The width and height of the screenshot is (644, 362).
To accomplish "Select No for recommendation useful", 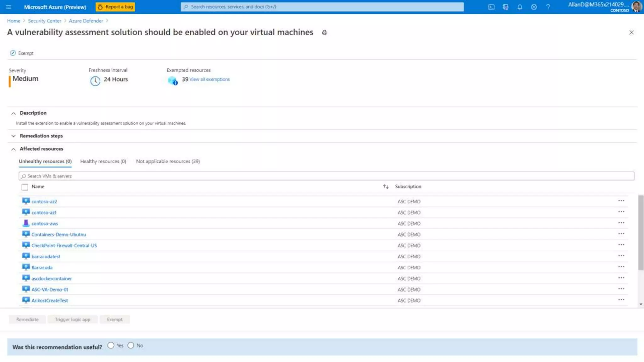I will click(131, 345).
